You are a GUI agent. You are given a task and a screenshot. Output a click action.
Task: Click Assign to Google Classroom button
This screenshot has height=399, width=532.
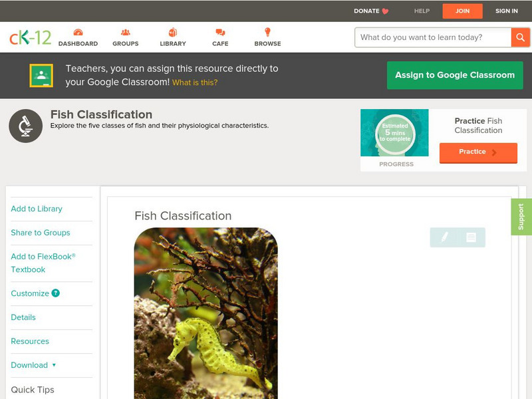[455, 75]
